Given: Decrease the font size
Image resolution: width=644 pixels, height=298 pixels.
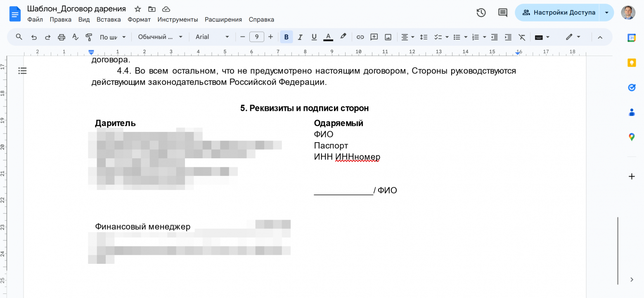Looking at the screenshot, I should click(243, 37).
